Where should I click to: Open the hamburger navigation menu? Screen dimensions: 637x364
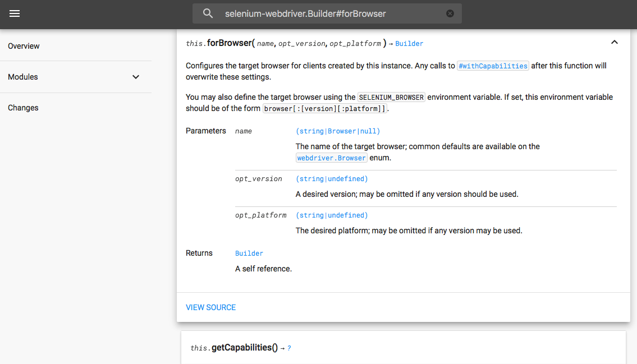15,13
